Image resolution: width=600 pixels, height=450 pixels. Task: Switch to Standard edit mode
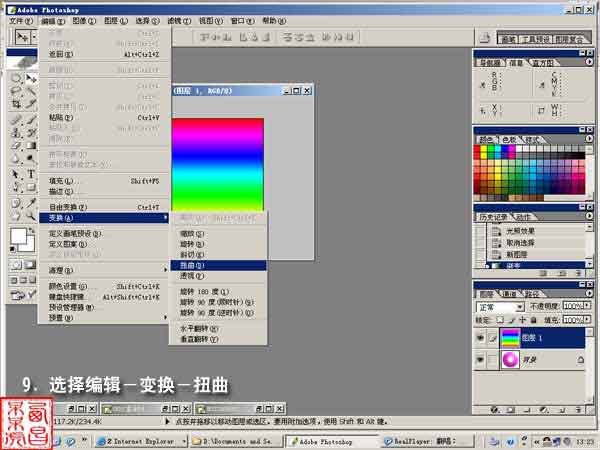(16, 265)
